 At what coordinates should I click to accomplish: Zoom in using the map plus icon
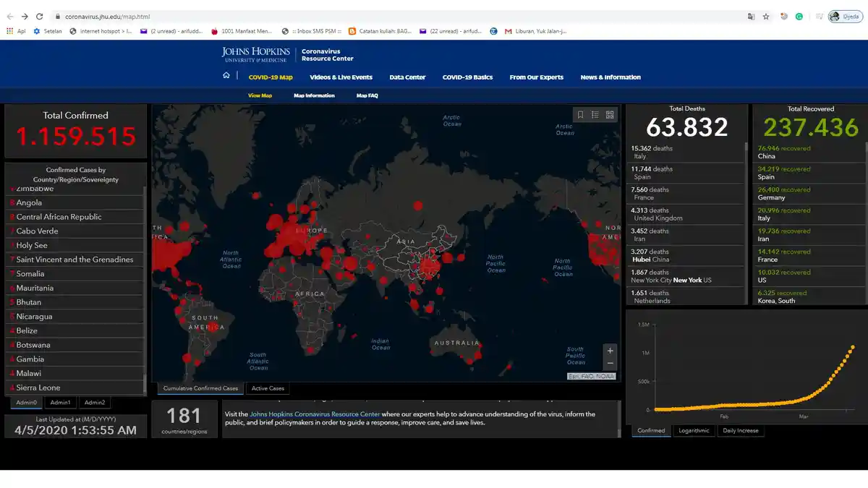point(610,350)
